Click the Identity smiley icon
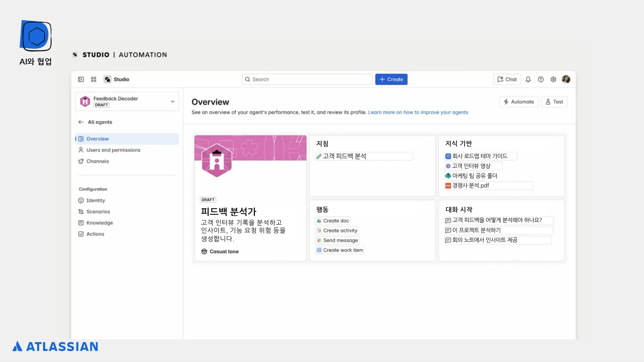This screenshot has width=644, height=362. [x=81, y=200]
